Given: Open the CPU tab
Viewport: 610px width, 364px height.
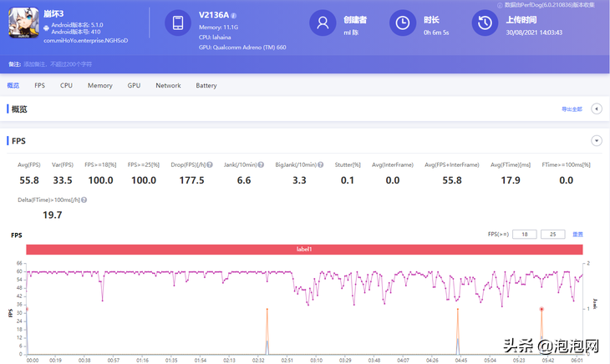Looking at the screenshot, I should [66, 85].
